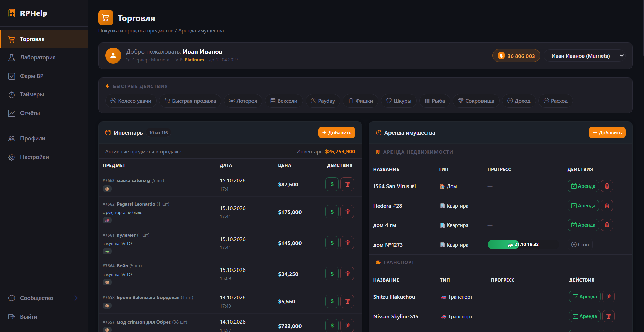Click the Фишки quick action chip

[x=361, y=101]
